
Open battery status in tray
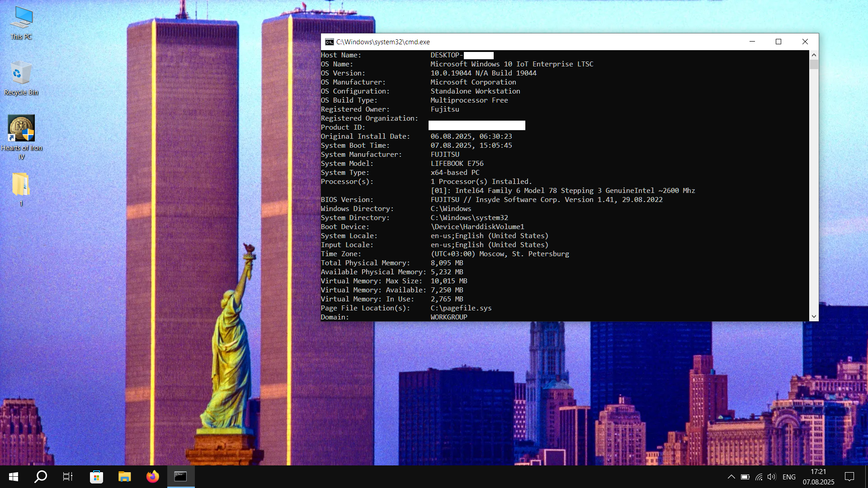tap(745, 477)
